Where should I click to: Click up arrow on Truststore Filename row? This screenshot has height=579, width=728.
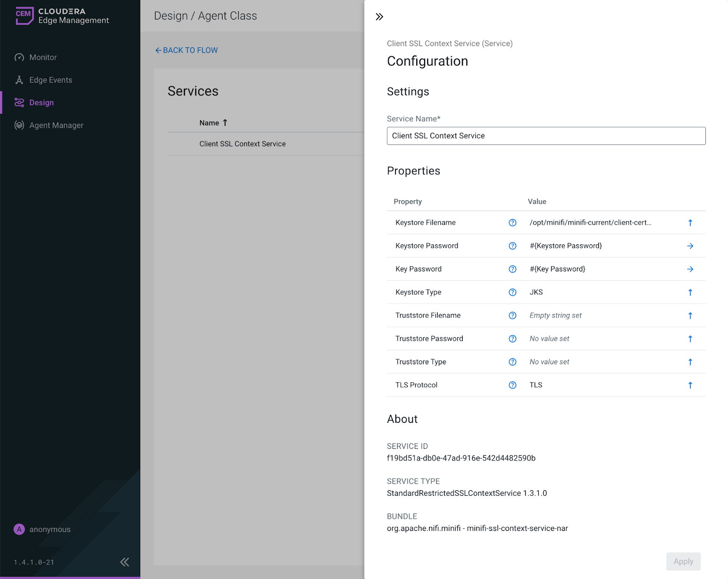coord(690,315)
